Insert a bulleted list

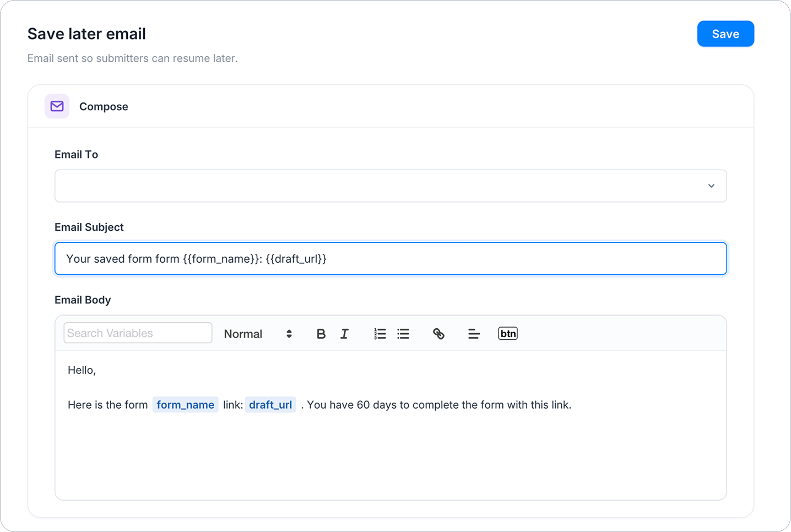tap(403, 334)
